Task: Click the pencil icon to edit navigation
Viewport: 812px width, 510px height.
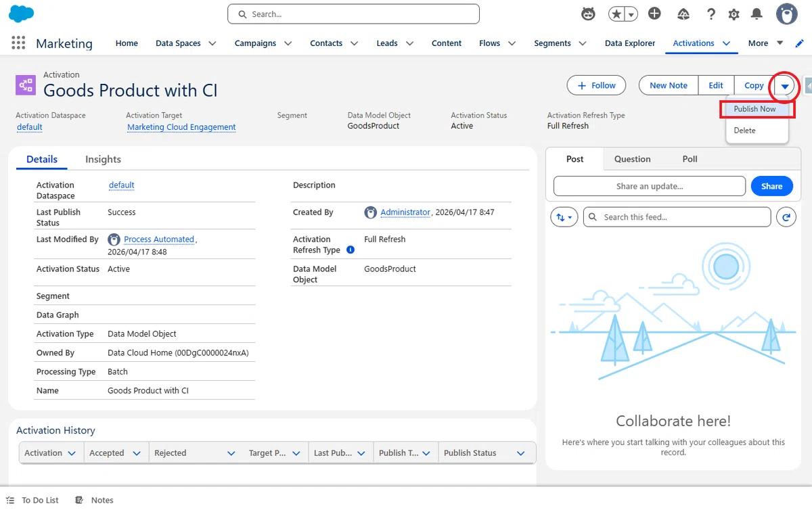Action: coord(799,43)
